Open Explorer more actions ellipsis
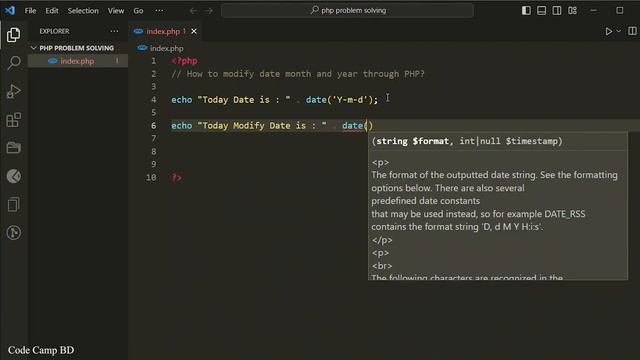 point(114,31)
